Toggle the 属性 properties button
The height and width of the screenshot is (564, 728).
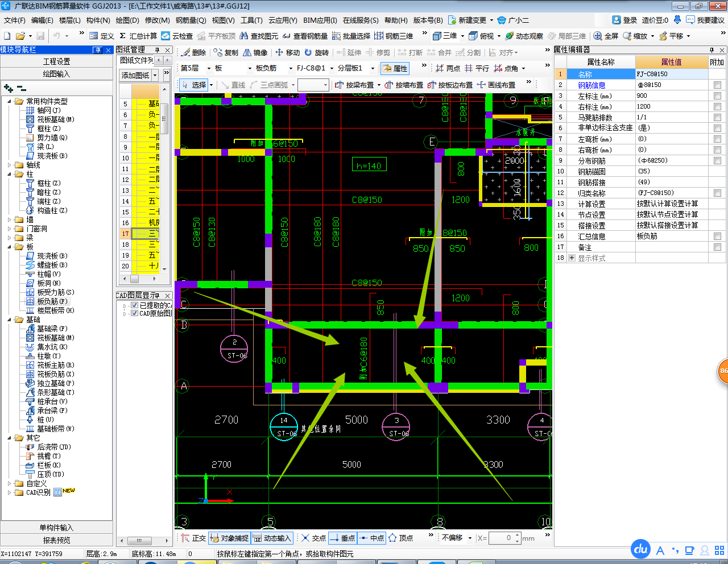pos(395,68)
